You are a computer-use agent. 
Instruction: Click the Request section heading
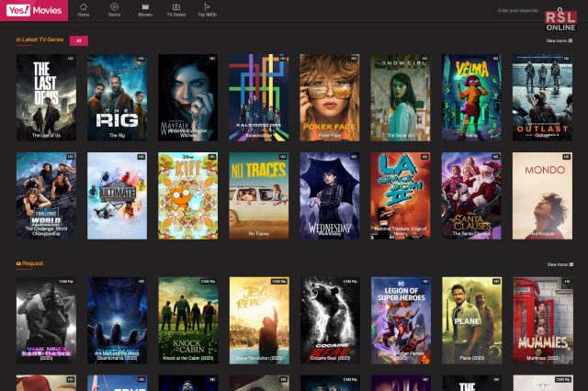(x=30, y=263)
